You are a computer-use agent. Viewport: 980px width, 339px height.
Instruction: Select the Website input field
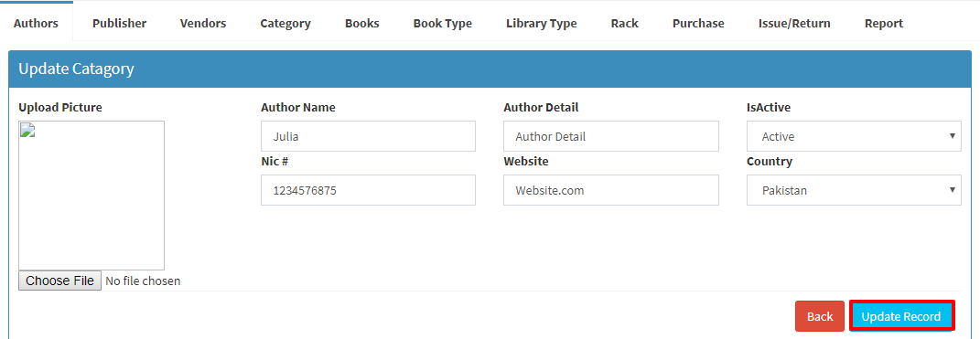coord(610,190)
